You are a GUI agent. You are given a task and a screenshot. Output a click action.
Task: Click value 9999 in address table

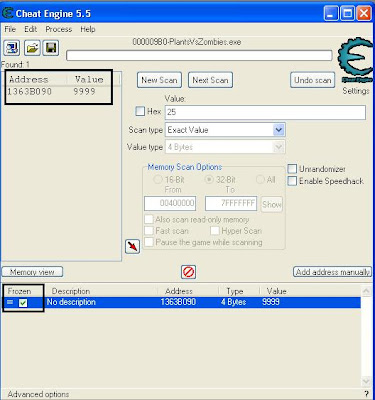click(x=271, y=302)
